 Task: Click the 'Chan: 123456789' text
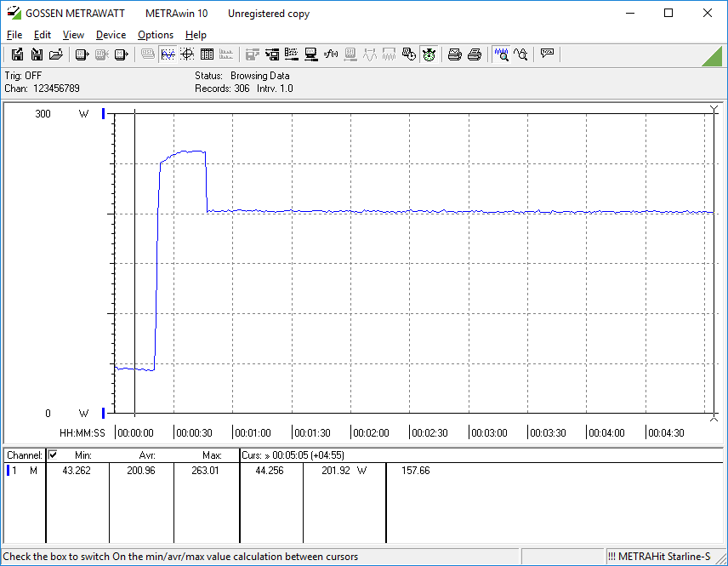coord(43,89)
